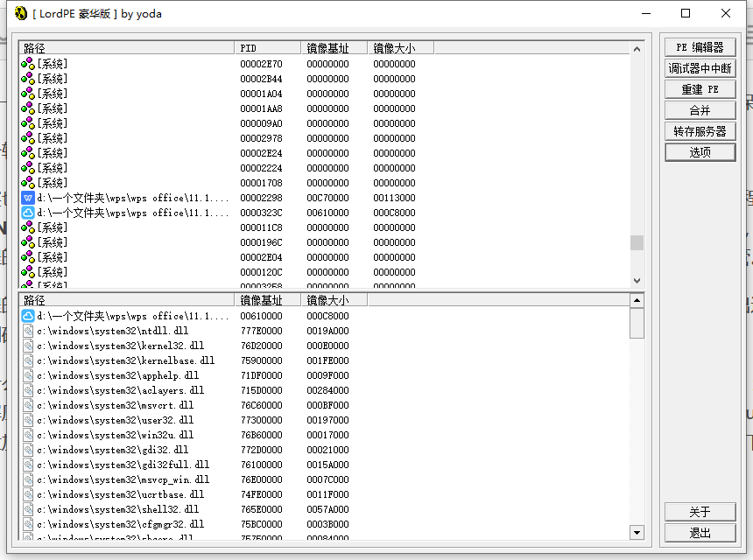
Task: Open the 选项 settings
Action: click(x=700, y=151)
